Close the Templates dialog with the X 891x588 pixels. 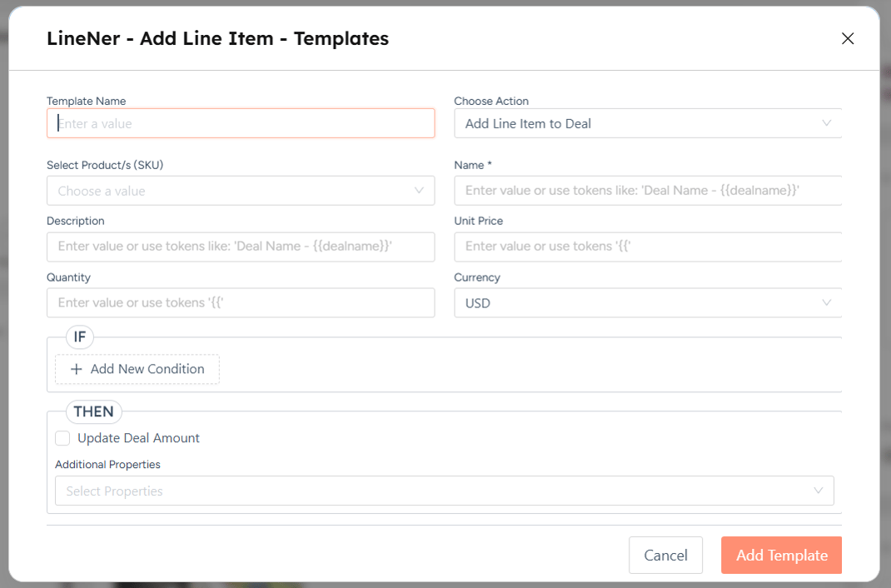pyautogui.click(x=848, y=38)
